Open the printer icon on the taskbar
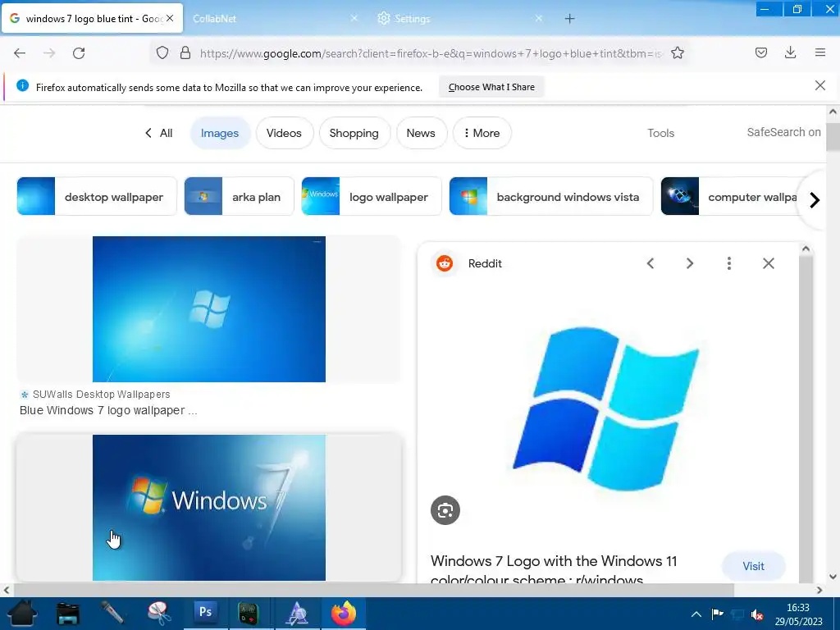The image size is (840, 630). tap(68, 614)
